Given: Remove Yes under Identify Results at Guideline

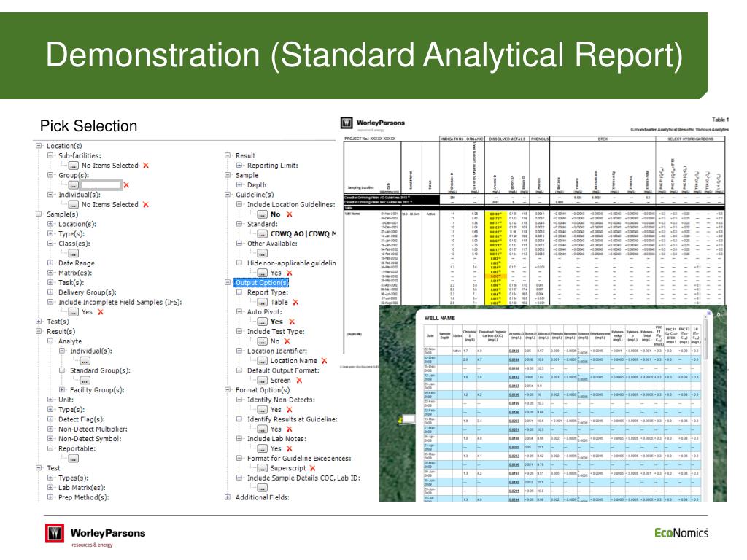Looking at the screenshot, I should (289, 429).
